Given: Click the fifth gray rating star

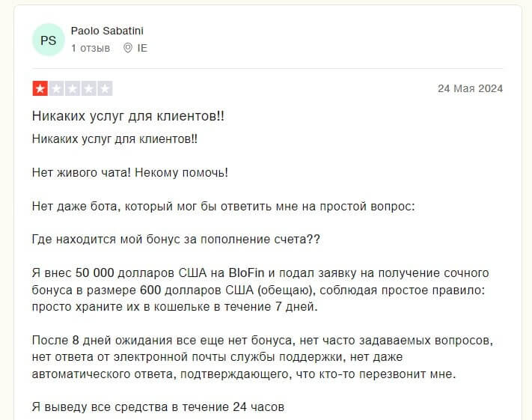Looking at the screenshot, I should (x=106, y=88).
